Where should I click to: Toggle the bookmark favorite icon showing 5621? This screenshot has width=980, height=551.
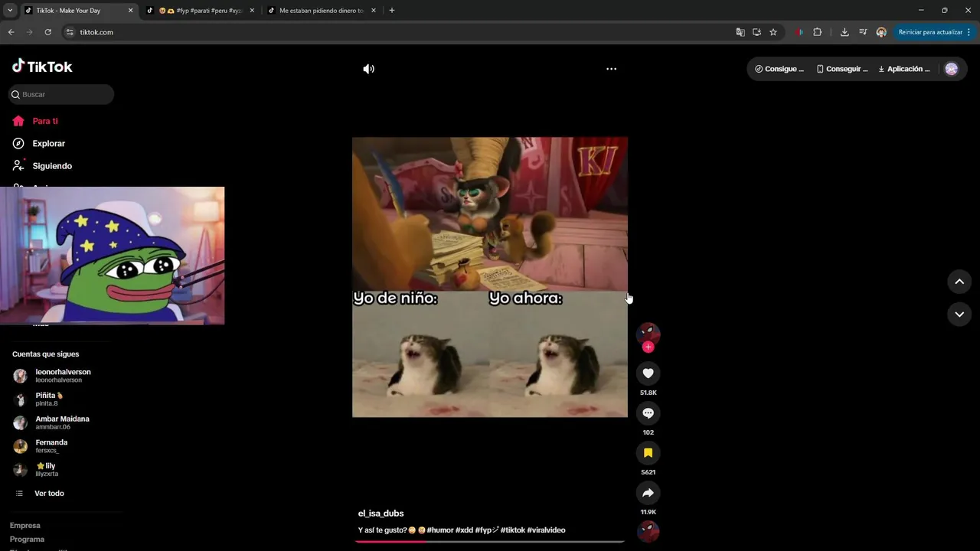pos(648,452)
